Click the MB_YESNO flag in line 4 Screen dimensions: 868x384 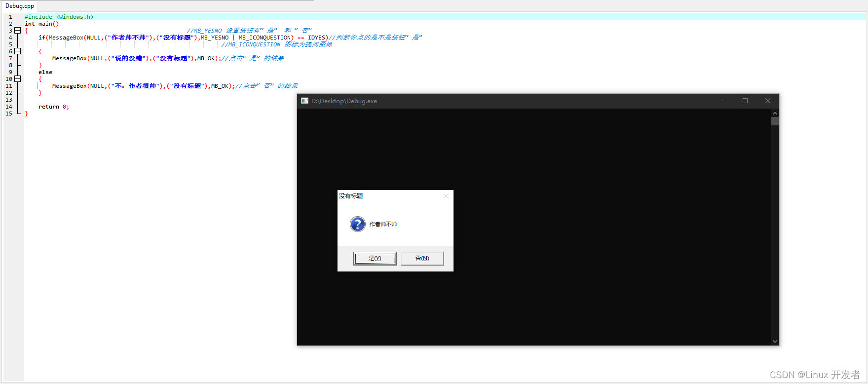pyautogui.click(x=215, y=38)
